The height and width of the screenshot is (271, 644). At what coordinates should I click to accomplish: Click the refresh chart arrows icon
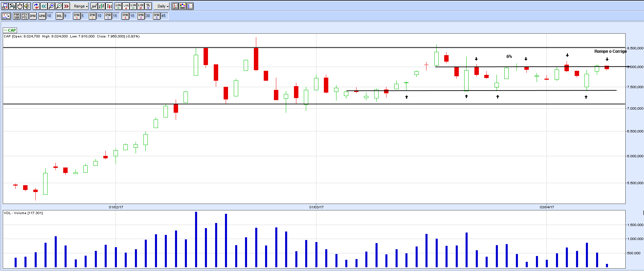point(36,6)
